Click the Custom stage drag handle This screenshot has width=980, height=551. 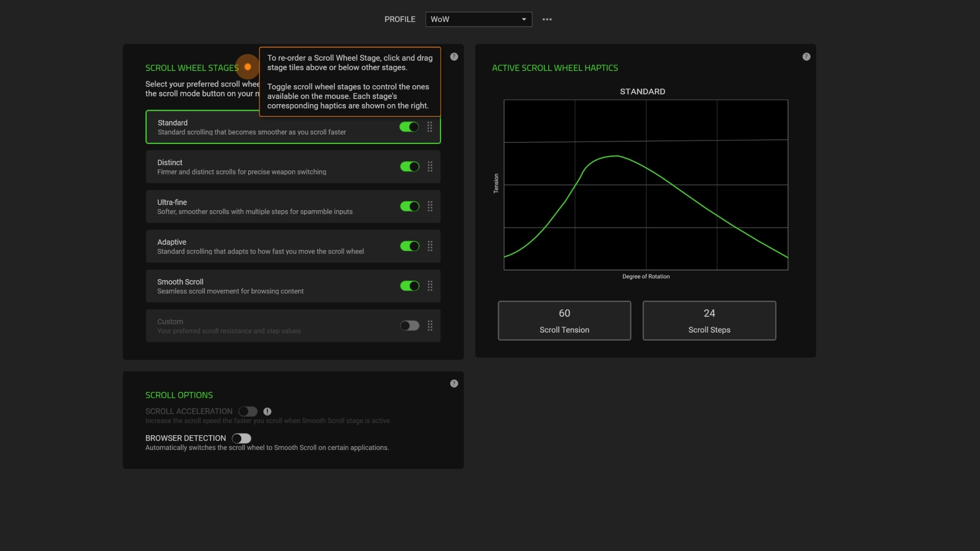click(430, 326)
